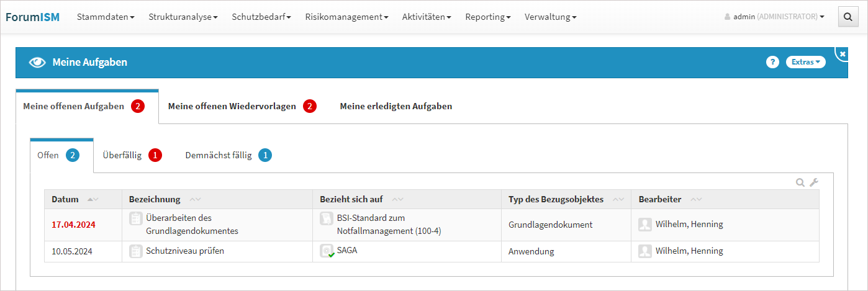The height and width of the screenshot is (291, 868).
Task: Open table settings wrench icon
Action: pyautogui.click(x=814, y=182)
